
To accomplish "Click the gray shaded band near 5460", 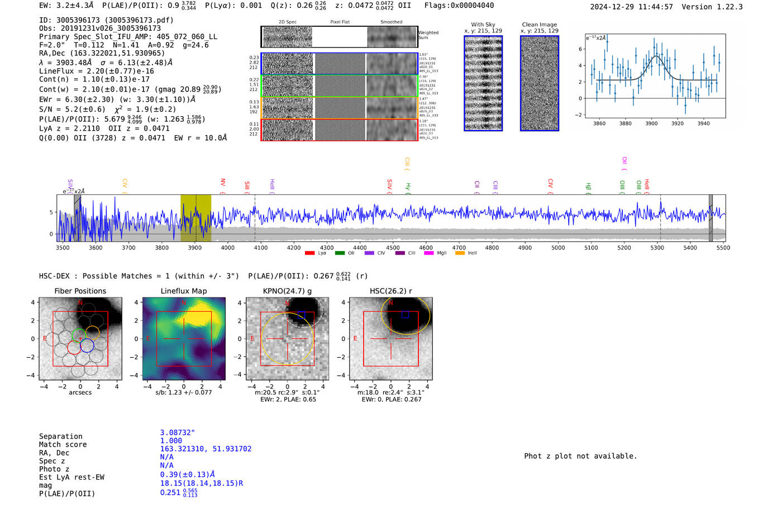I will click(x=711, y=218).
